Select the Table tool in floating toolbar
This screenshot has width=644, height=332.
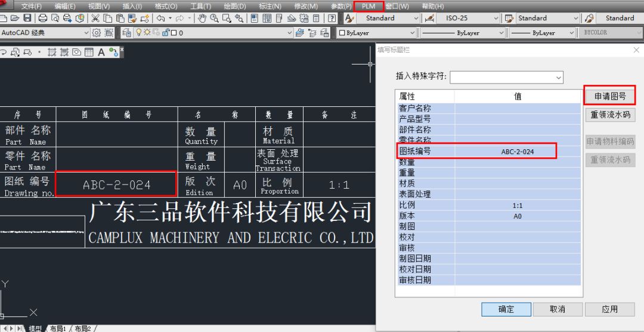[x=89, y=52]
